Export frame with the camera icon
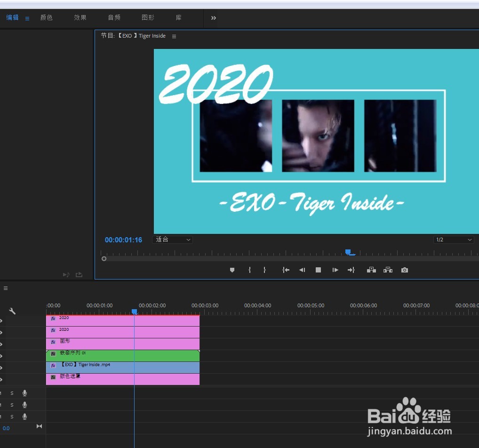This screenshot has width=479, height=448. point(405,270)
